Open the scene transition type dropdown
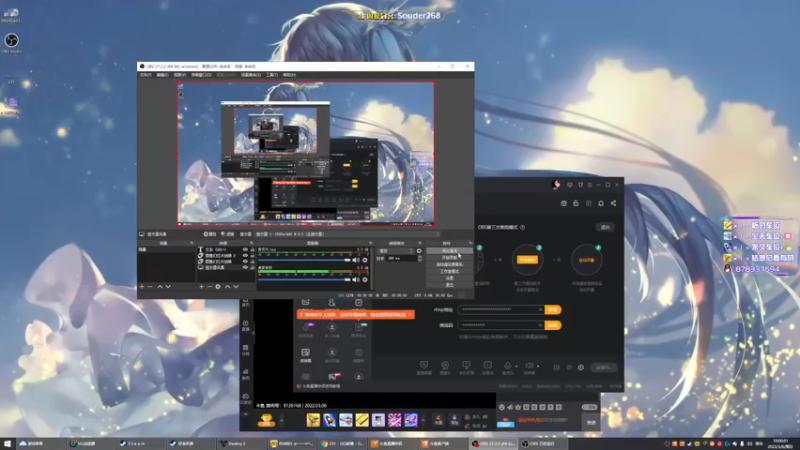The height and width of the screenshot is (450, 800). pos(396,251)
